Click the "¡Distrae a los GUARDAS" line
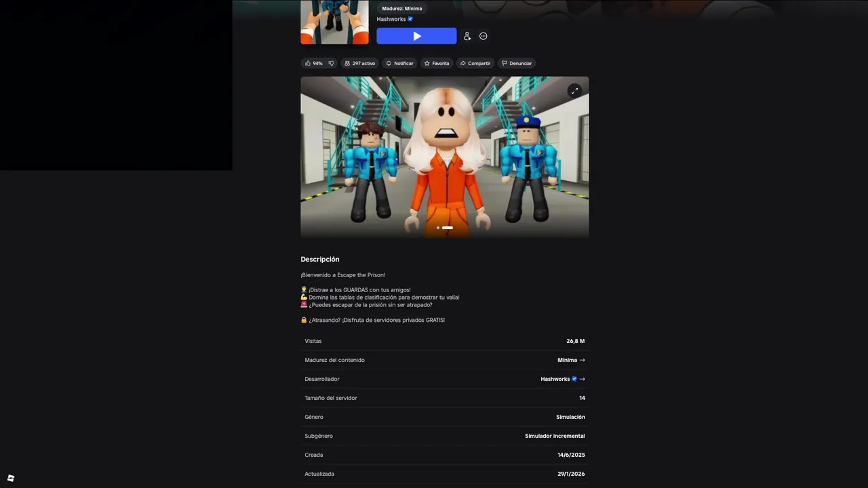 point(355,290)
